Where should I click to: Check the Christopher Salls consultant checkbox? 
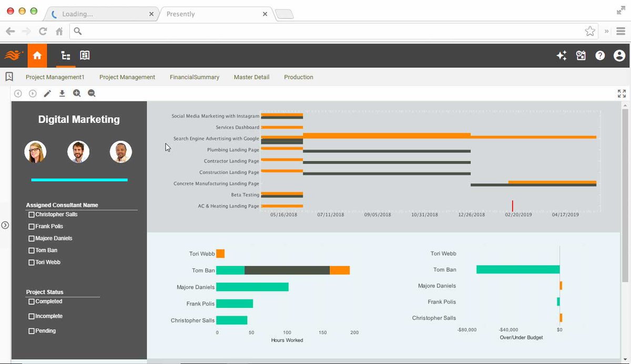[x=31, y=214]
